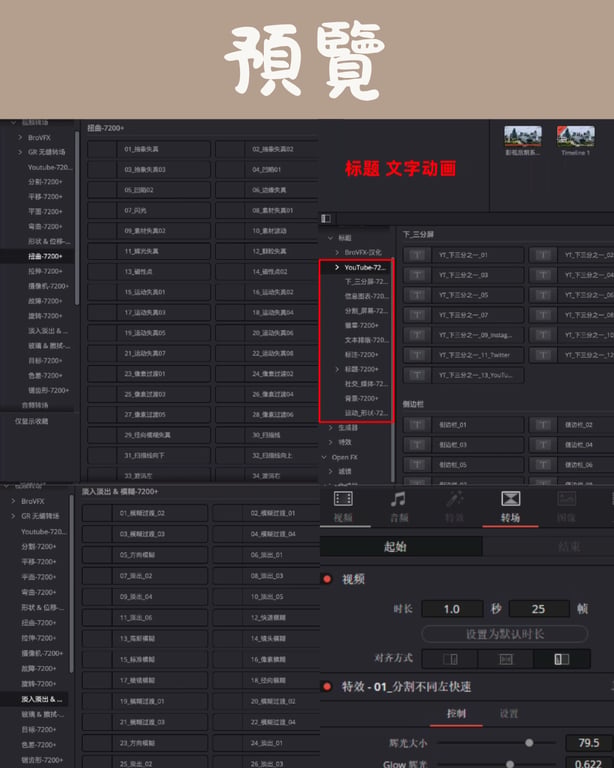Viewport: 614px width, 768px height.
Task: Choose the center-on-edit alignment icon
Action: point(505,659)
